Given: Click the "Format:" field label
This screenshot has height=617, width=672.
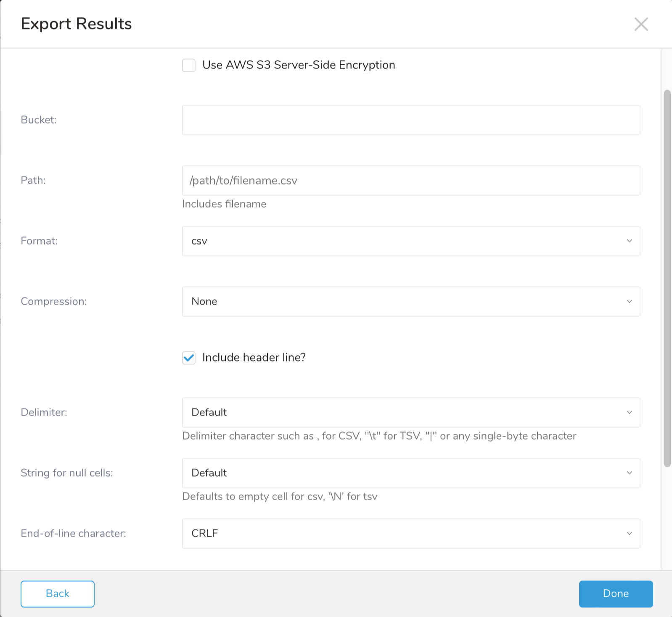Looking at the screenshot, I should 39,241.
